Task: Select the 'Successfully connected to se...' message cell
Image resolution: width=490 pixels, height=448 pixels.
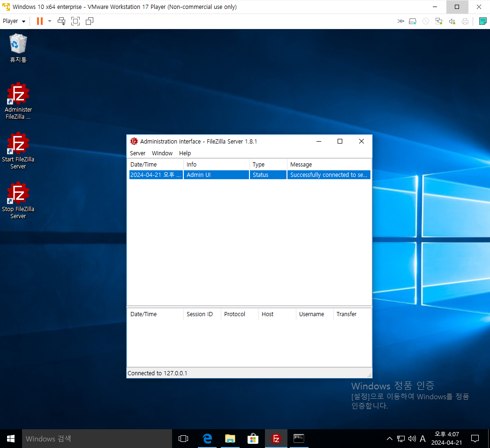Action: (x=329, y=175)
